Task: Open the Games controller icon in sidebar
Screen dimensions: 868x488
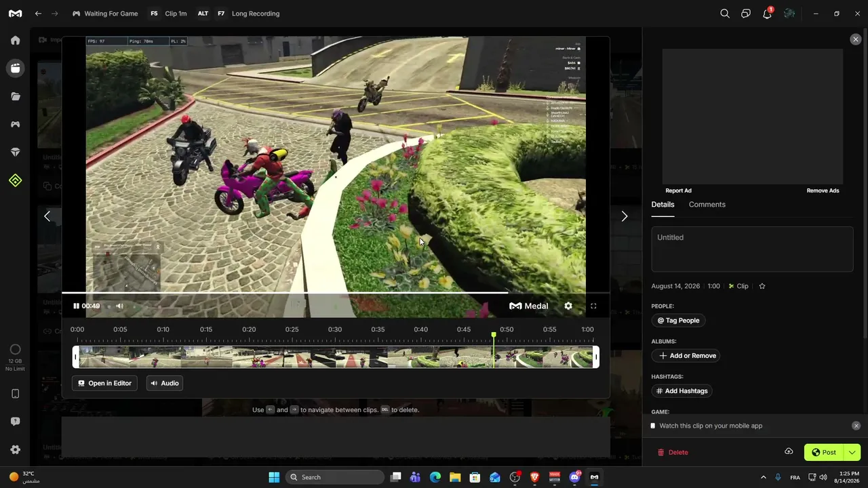Action: pos(15,124)
